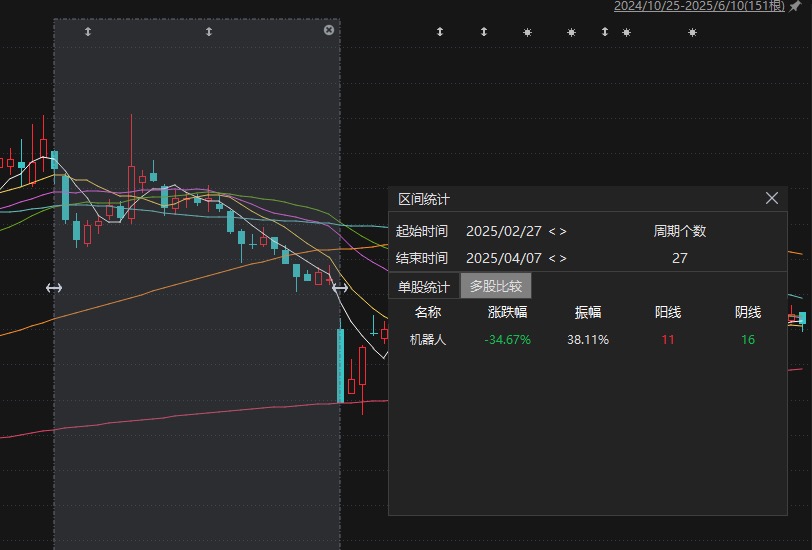Click the double-arrow marker nearest the interval's circled X
Image resolution: width=812 pixels, height=550 pixels.
point(209,32)
